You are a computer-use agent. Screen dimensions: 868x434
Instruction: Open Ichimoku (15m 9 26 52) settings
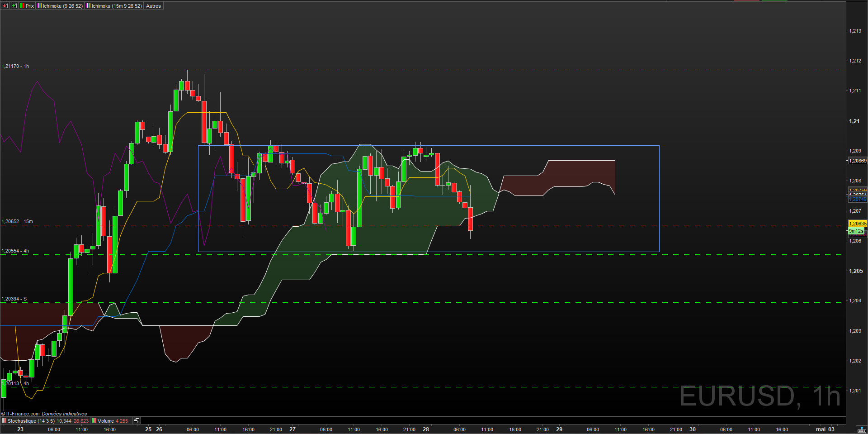coord(114,6)
